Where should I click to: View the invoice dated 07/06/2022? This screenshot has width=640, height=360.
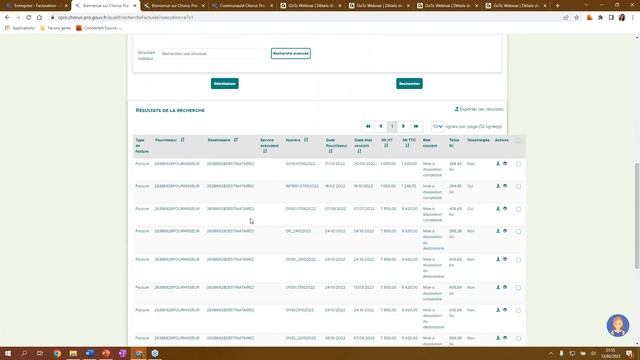505,209
